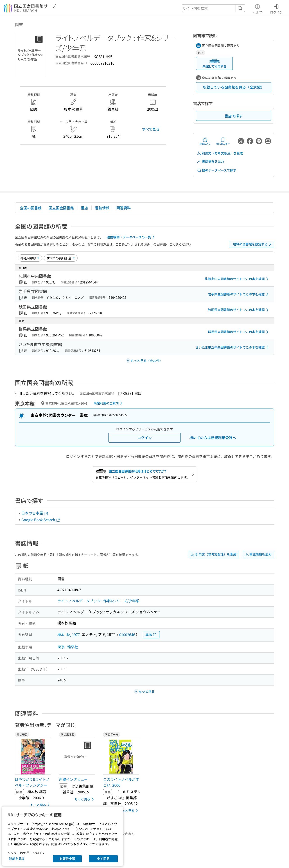Open 札幌市中央図書館のサイトでこの本を確認 link
This screenshot has height=868, width=289.
pos(237,279)
